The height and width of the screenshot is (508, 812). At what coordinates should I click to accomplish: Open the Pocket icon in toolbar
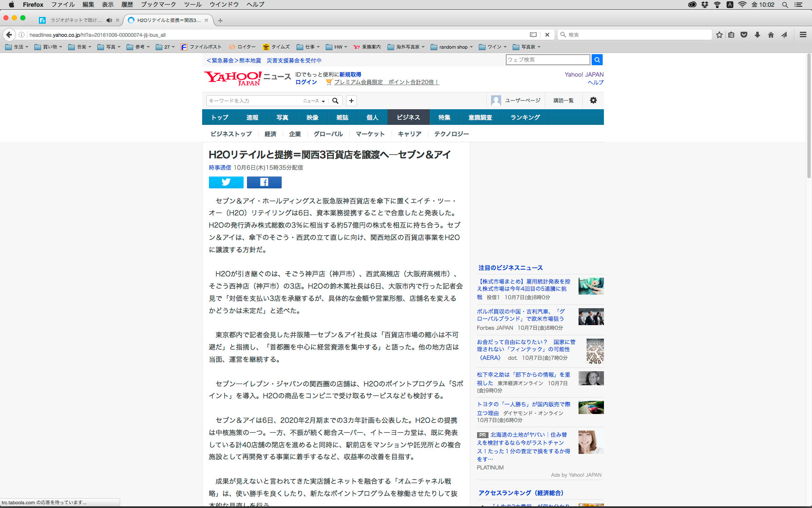pyautogui.click(x=744, y=35)
